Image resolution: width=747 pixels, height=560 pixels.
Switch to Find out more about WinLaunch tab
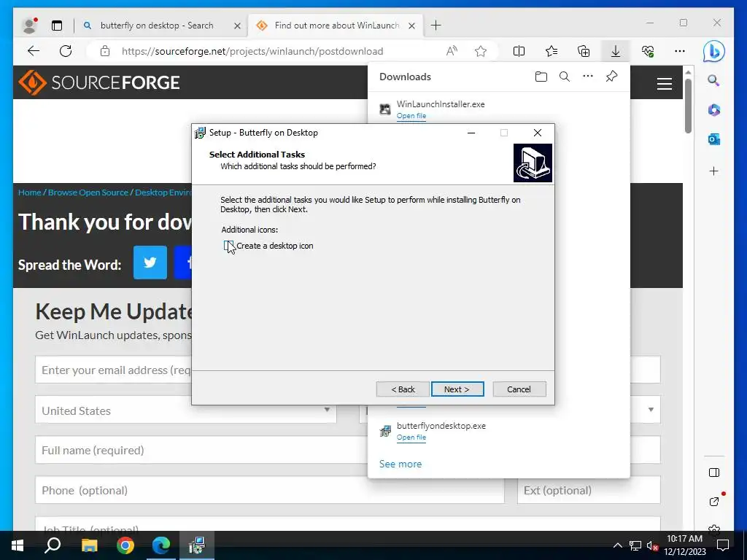click(x=336, y=26)
